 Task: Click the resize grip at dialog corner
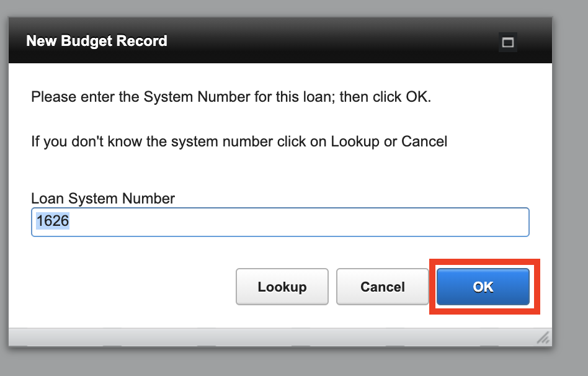point(543,338)
